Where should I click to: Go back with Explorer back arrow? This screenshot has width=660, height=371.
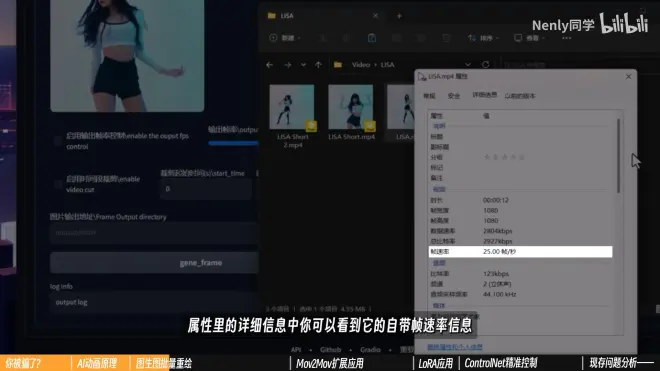point(270,65)
